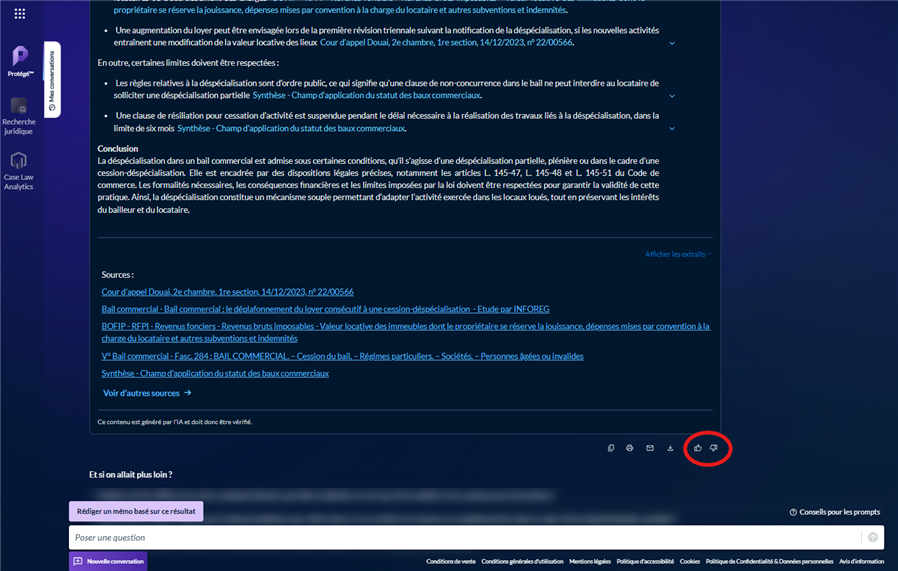Click Afficher les extraits dropdown
Screen dimensions: 898x571
click(x=677, y=255)
